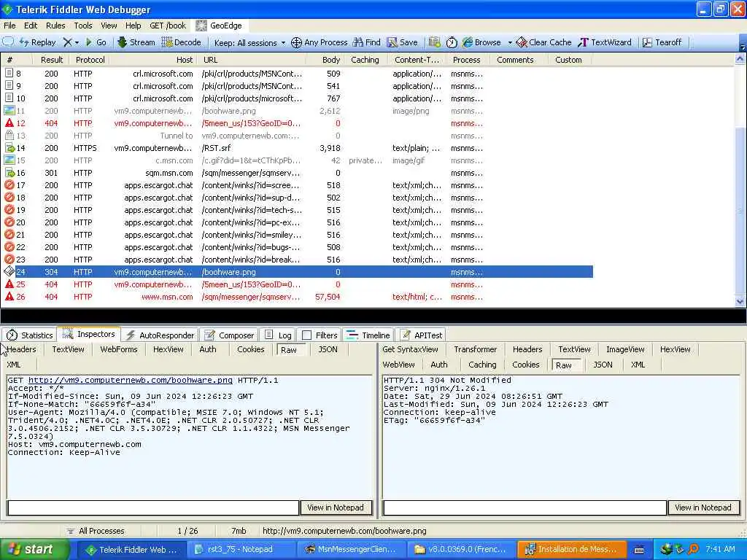Viewport: 747px width, 560px height.
Task: Open the Tools menu
Action: 83,26
